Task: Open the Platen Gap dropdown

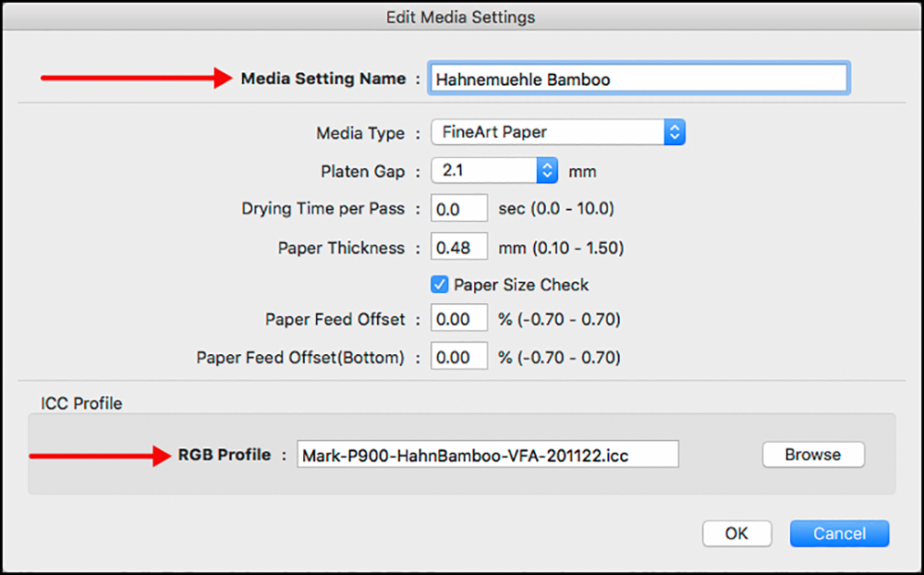Action: 493,170
